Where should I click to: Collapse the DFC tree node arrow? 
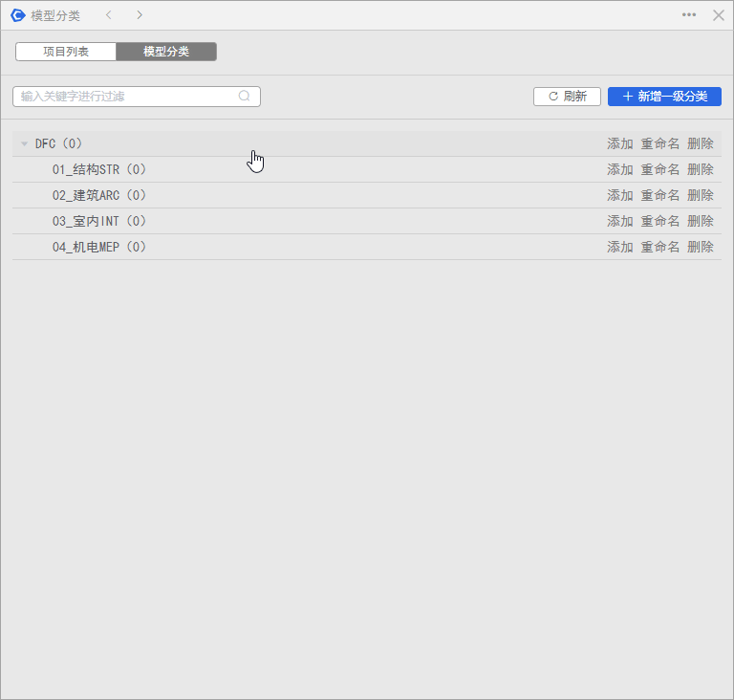(x=25, y=144)
